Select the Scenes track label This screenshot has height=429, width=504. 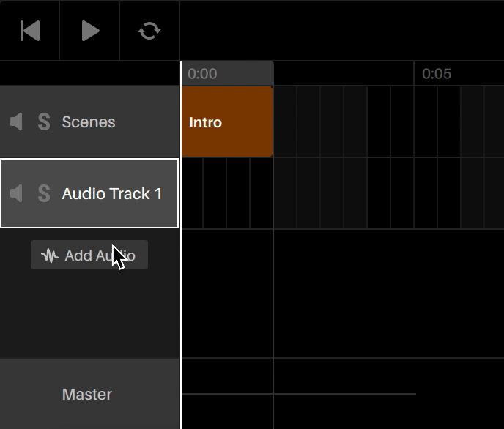point(89,122)
